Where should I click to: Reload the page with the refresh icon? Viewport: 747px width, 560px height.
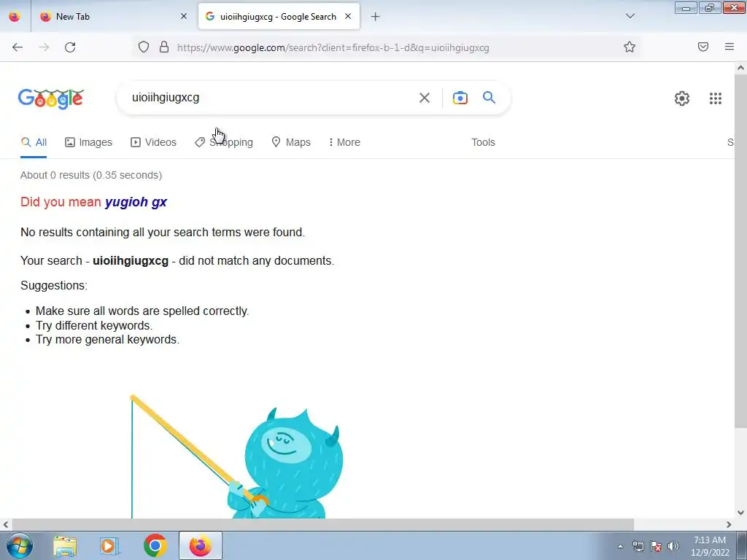pyautogui.click(x=70, y=47)
